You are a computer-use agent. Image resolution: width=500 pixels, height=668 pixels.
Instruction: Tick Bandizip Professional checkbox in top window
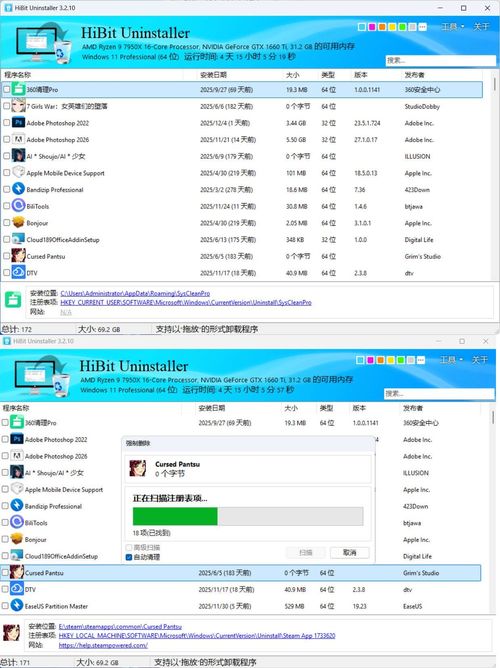point(6,189)
